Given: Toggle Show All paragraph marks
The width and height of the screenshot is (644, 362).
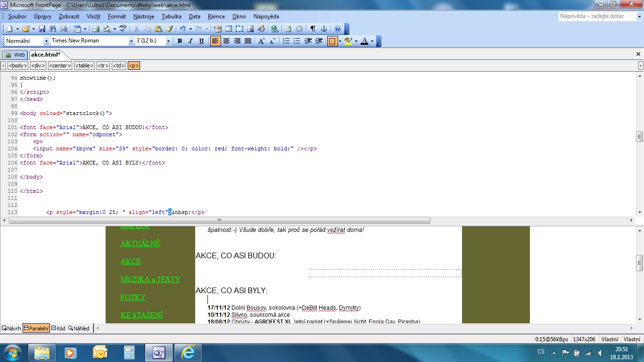Looking at the screenshot, I should [313, 29].
